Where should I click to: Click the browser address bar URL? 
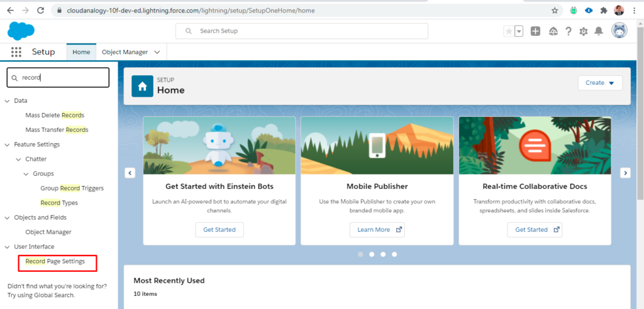191,11
